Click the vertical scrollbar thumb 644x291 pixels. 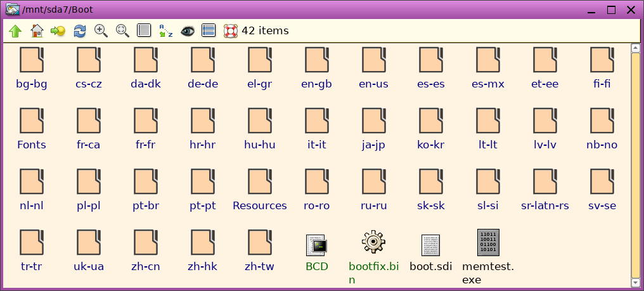[635, 165]
